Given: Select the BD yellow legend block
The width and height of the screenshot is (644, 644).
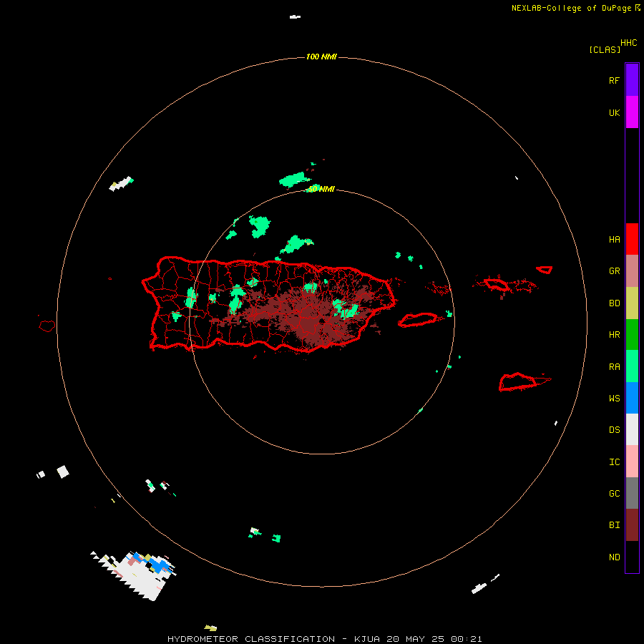Looking at the screenshot, I should tap(632, 303).
